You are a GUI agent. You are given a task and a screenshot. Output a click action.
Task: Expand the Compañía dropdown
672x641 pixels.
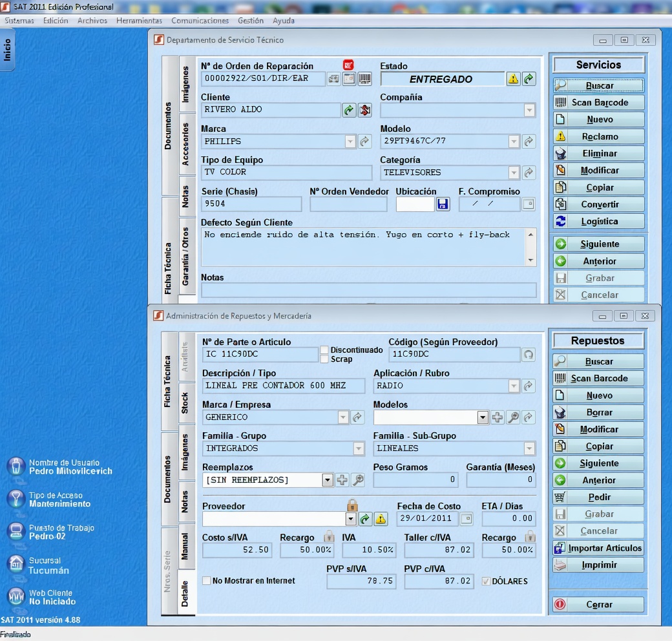click(x=530, y=110)
